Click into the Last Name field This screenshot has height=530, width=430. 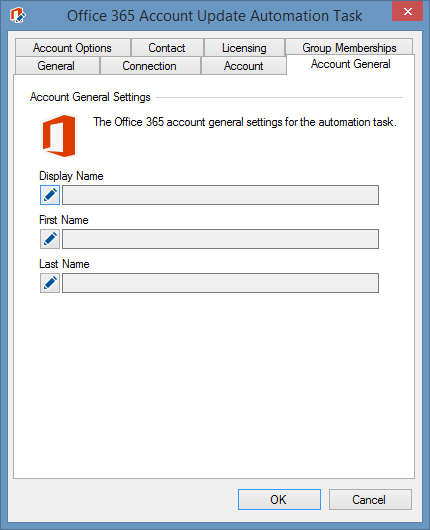pos(220,283)
